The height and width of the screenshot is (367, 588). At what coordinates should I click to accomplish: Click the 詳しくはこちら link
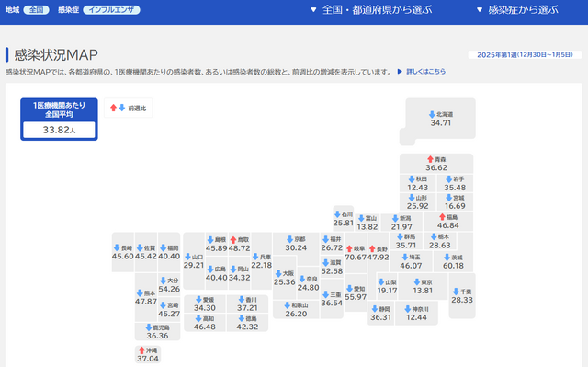click(426, 72)
